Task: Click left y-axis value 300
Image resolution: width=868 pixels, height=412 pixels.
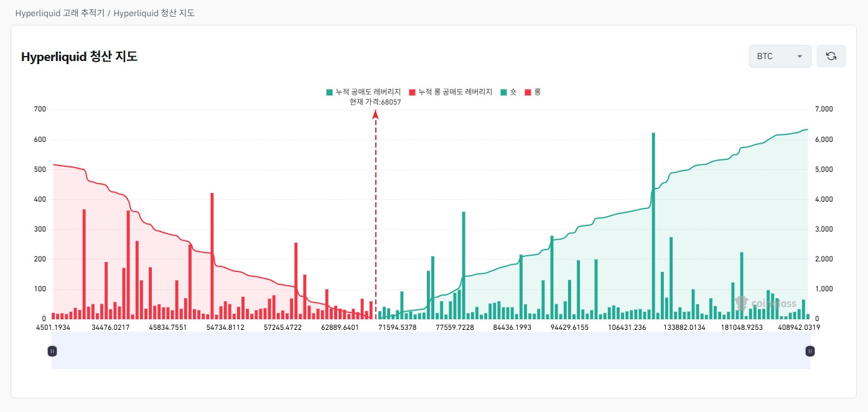Action: point(40,229)
